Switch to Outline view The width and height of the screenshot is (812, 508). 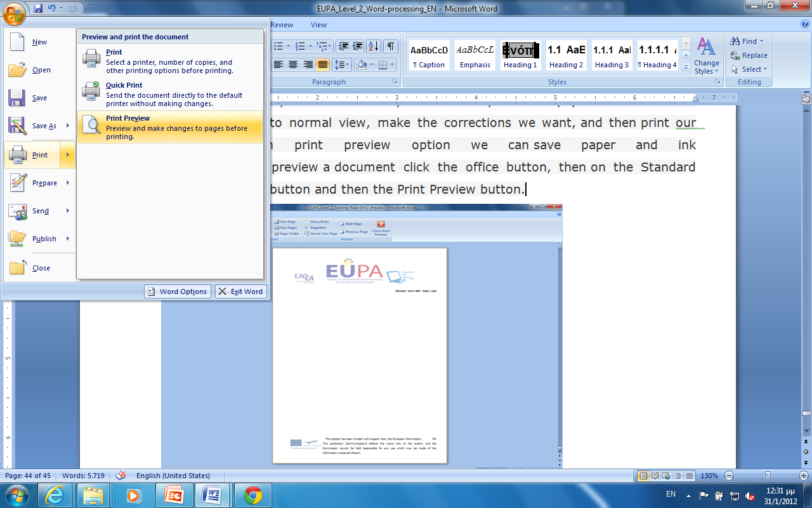(678, 476)
